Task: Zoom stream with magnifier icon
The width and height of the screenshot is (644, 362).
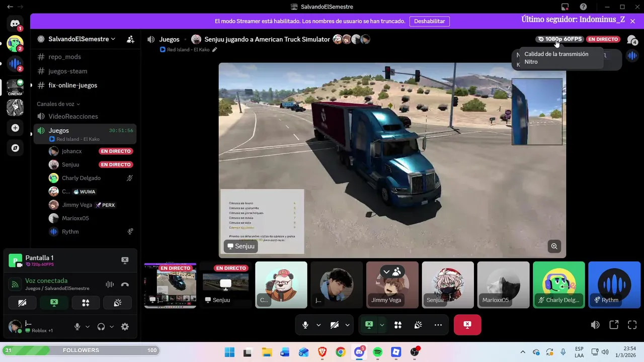Action: point(554,246)
